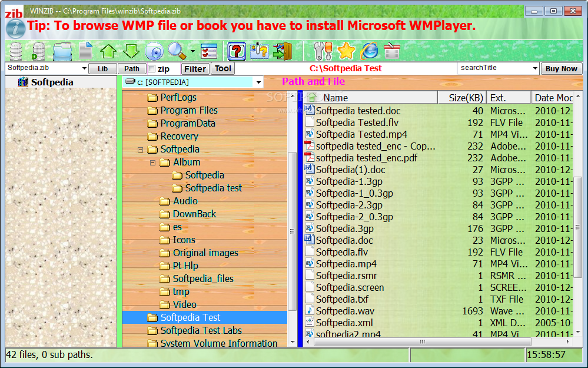Click the Filter button

click(x=195, y=69)
